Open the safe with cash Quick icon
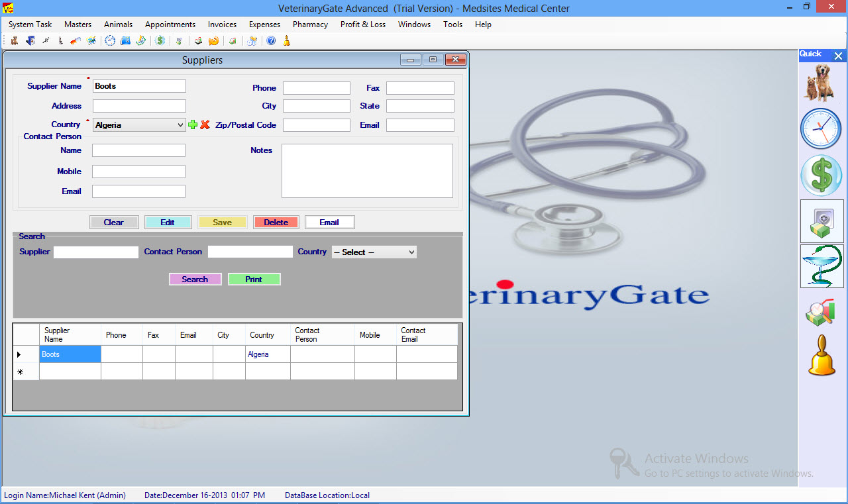The width and height of the screenshot is (848, 504). coord(821,221)
